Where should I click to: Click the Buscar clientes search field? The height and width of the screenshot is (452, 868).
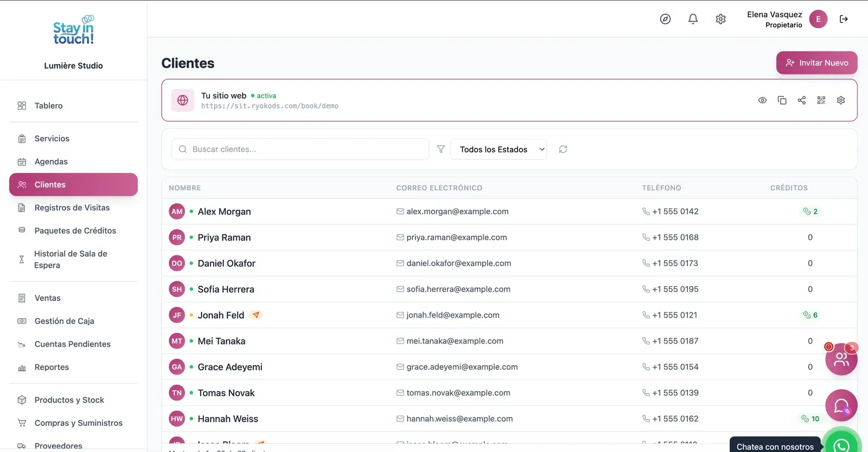pos(300,149)
